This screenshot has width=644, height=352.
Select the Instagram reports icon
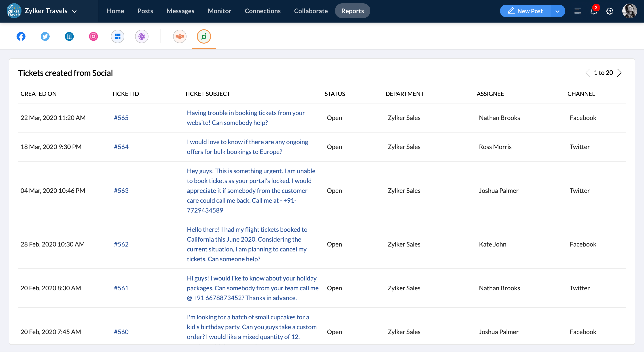coord(93,36)
